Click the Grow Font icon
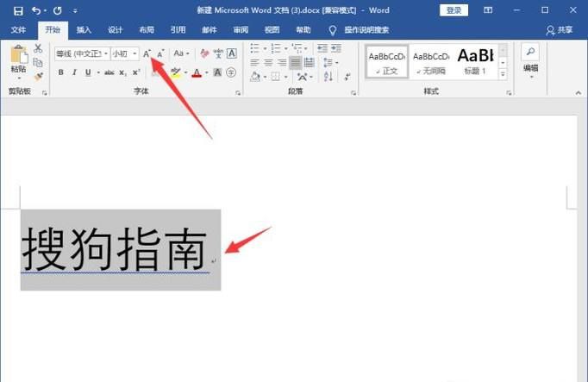This screenshot has height=382, width=588. [x=147, y=53]
